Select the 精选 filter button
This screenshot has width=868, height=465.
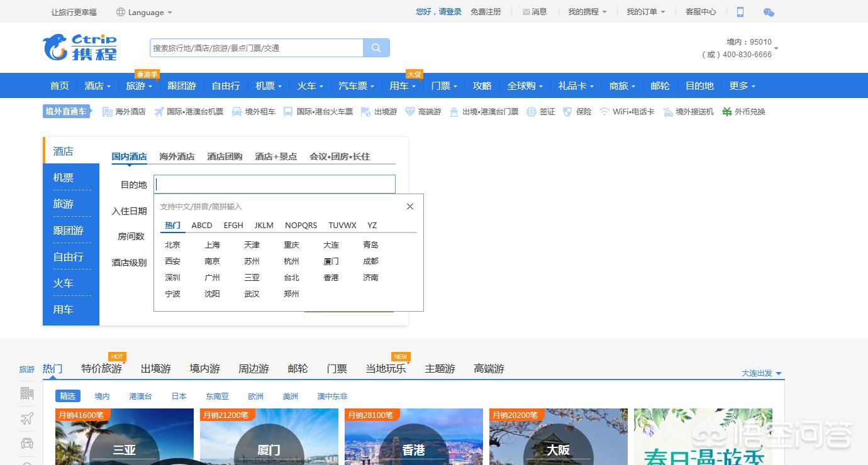[x=68, y=396]
